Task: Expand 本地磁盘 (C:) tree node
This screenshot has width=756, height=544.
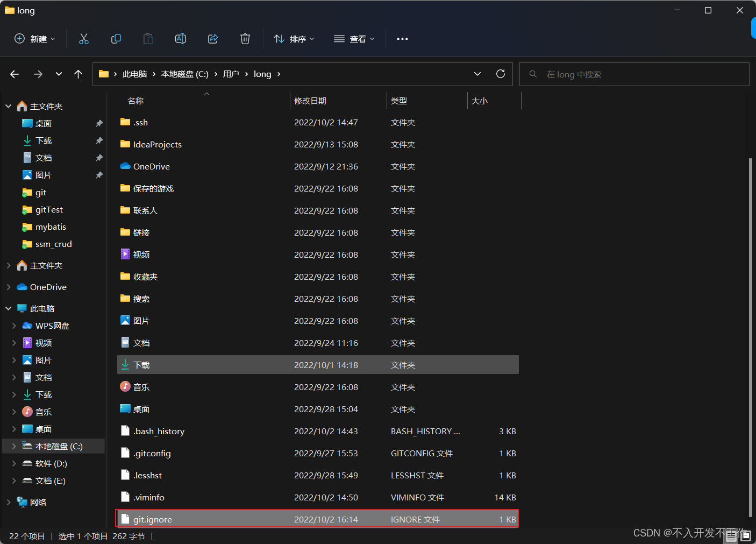Action: click(x=14, y=447)
